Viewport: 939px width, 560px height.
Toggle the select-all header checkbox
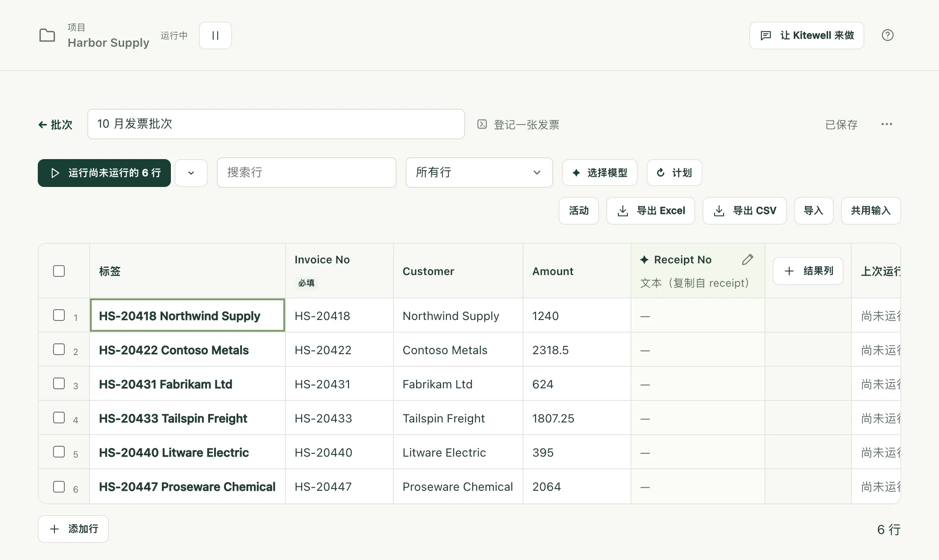[x=59, y=271]
